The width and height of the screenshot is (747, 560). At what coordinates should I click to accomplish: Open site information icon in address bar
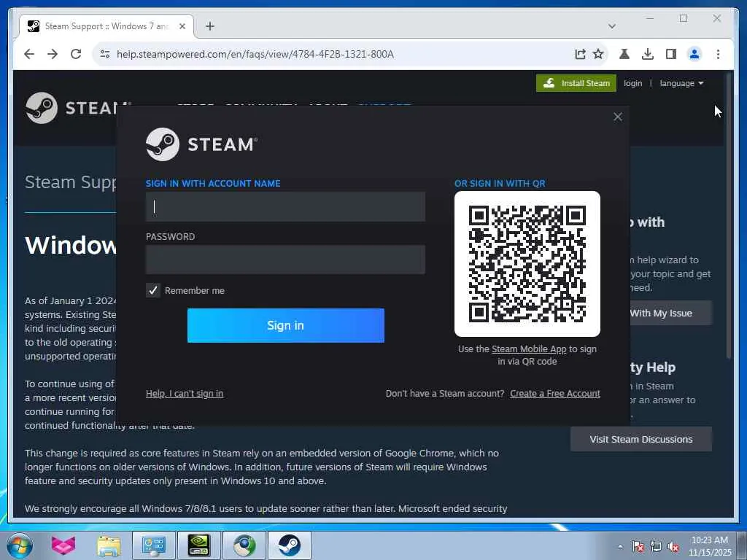(x=105, y=54)
